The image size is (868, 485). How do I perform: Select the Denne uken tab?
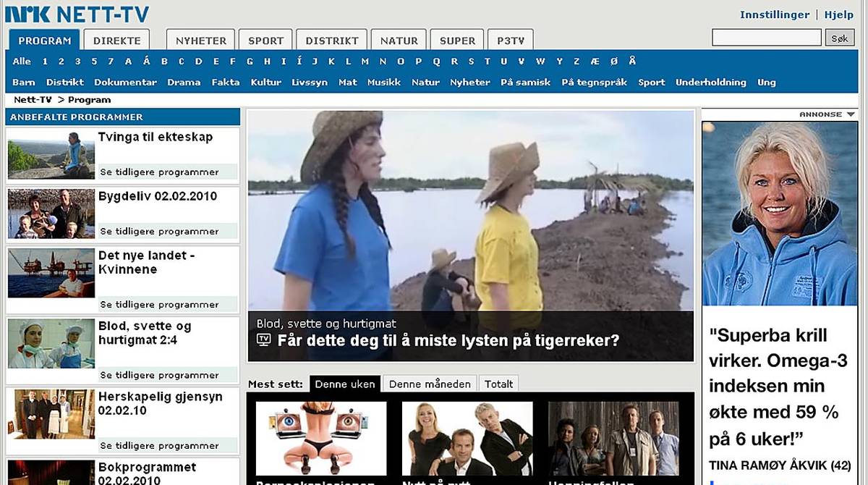[345, 384]
